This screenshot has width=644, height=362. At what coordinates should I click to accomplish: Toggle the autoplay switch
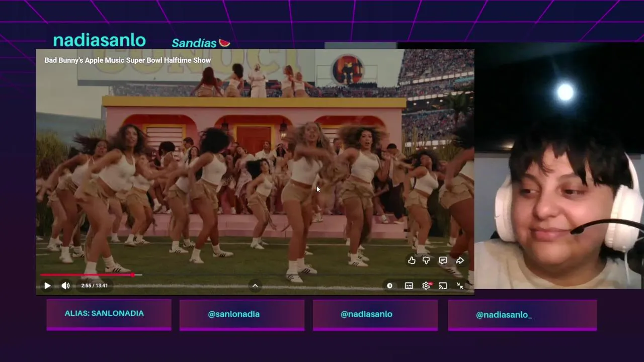pyautogui.click(x=389, y=286)
